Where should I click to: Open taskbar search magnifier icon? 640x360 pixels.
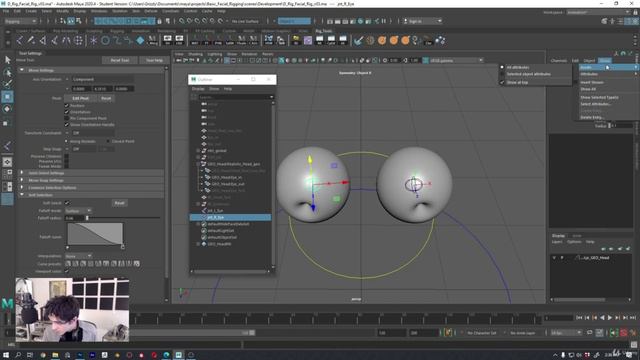coord(18,355)
